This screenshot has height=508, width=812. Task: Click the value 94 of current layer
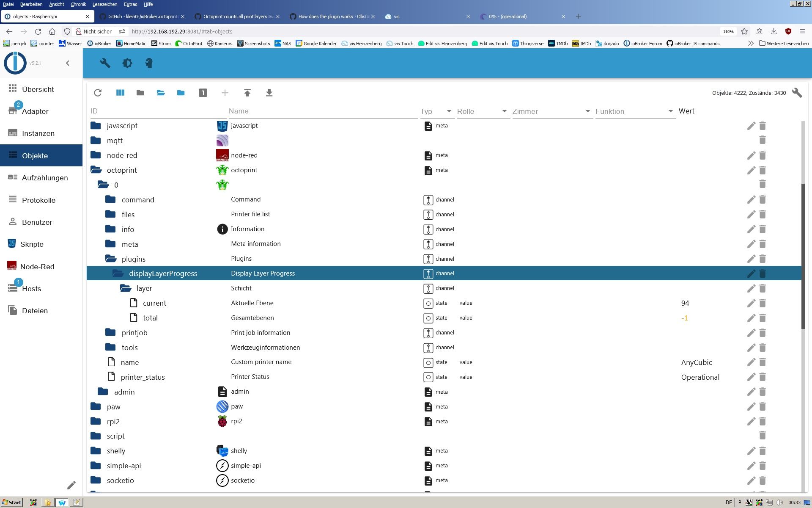[685, 303]
